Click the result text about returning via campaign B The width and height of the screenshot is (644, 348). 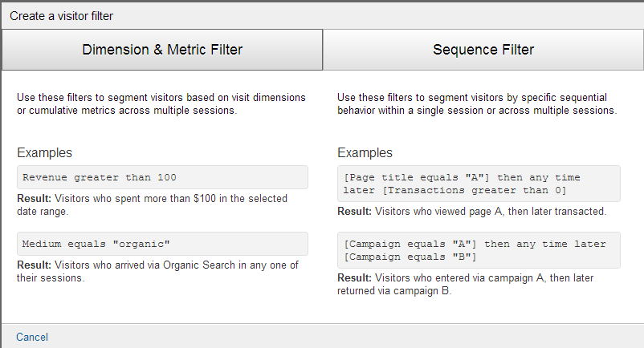click(x=474, y=284)
